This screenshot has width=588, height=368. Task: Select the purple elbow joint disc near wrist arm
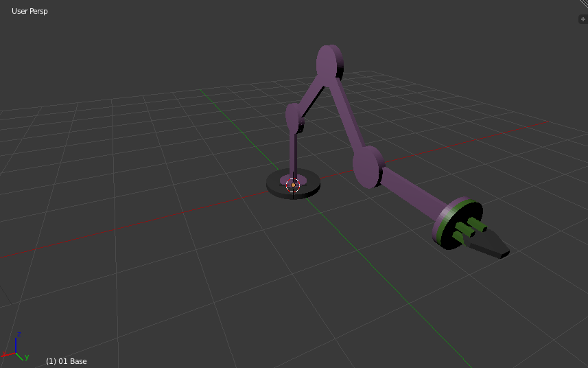tap(368, 167)
